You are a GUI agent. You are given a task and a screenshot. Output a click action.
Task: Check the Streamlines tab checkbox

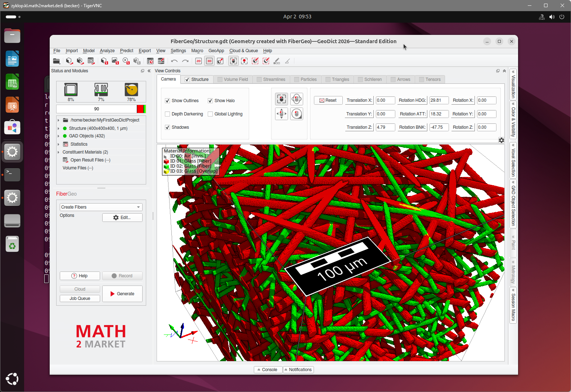pyautogui.click(x=259, y=79)
